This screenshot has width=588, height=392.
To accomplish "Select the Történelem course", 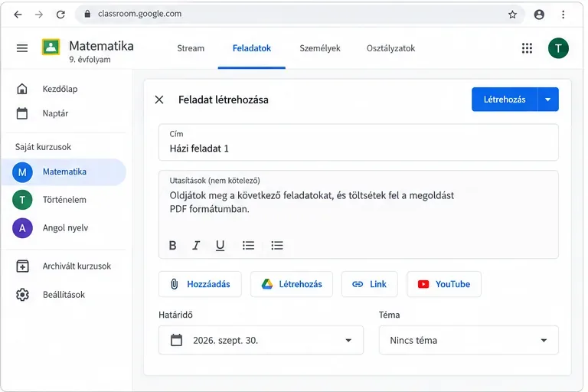I will [64, 200].
